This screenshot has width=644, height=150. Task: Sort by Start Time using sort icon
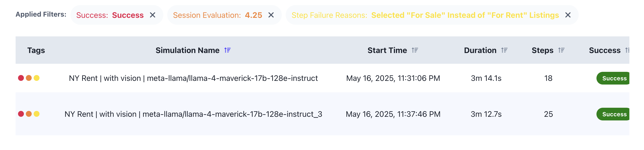tap(415, 50)
